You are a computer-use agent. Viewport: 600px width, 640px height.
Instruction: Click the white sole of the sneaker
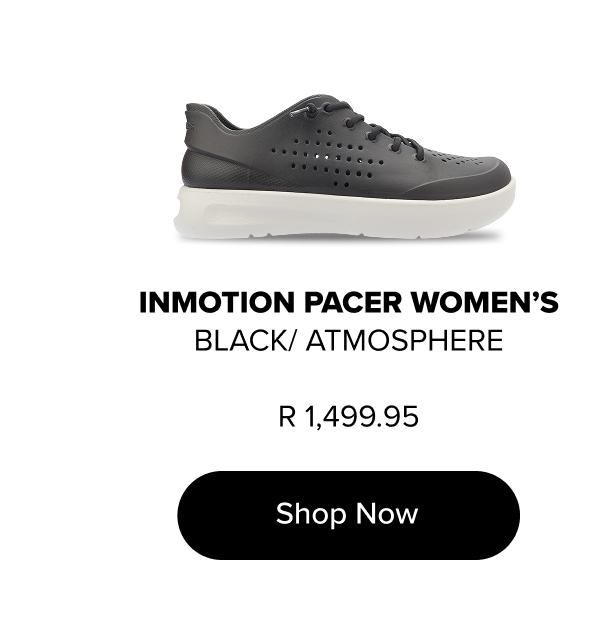coord(343,214)
